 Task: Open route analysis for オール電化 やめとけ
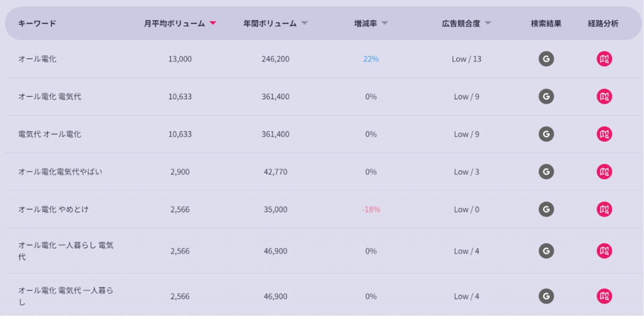point(604,209)
